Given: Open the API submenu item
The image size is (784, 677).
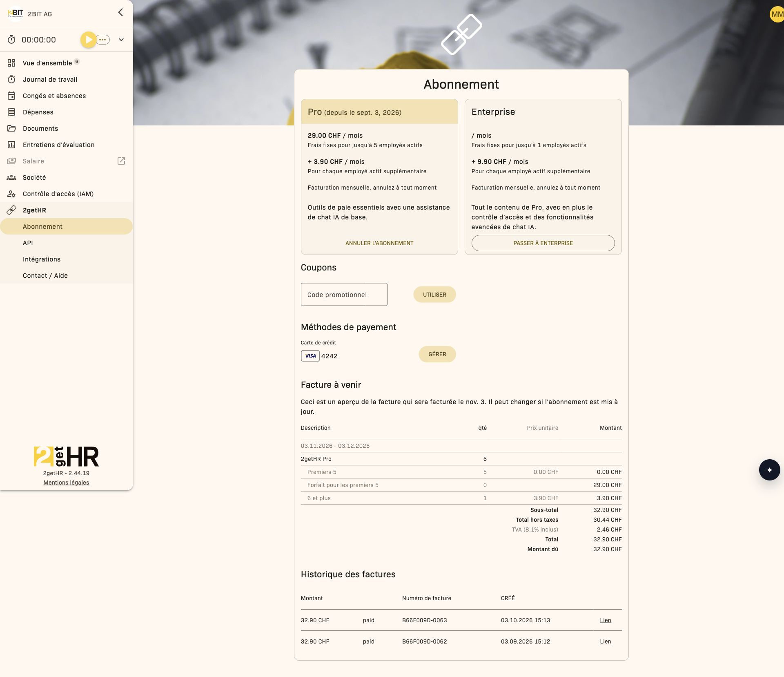Looking at the screenshot, I should [67, 243].
